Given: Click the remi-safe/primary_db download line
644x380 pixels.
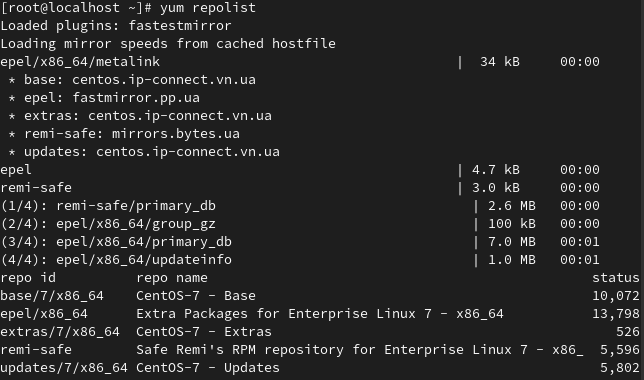Looking at the screenshot, I should coord(300,206).
